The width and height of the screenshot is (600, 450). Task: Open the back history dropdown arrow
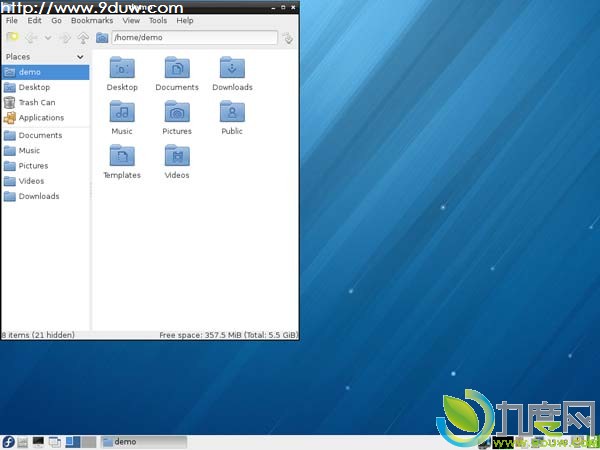pos(47,38)
